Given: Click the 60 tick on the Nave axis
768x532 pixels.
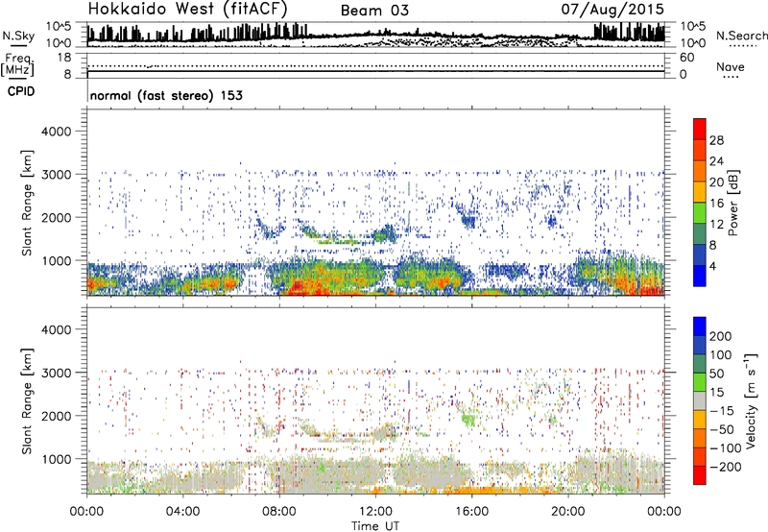Looking at the screenshot, I should 686,58.
